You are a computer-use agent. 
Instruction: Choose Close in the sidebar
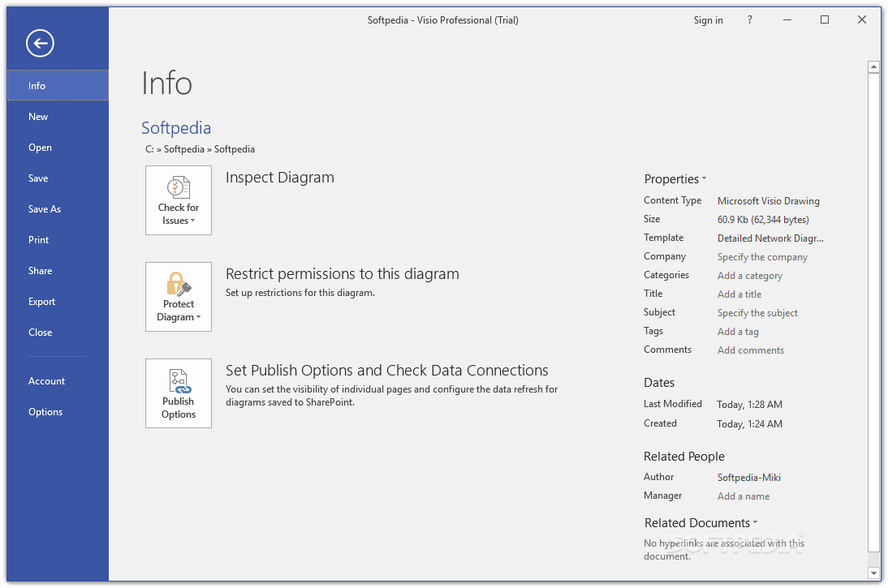[x=58, y=333]
